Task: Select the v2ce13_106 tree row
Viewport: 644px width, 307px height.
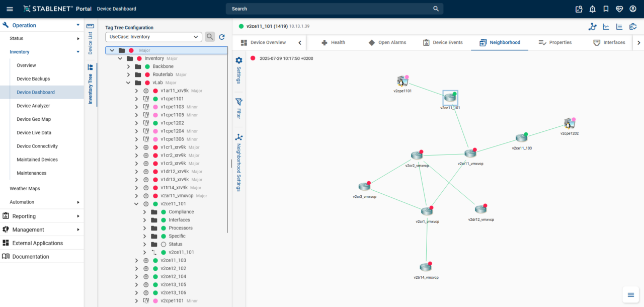Action: tap(173, 292)
